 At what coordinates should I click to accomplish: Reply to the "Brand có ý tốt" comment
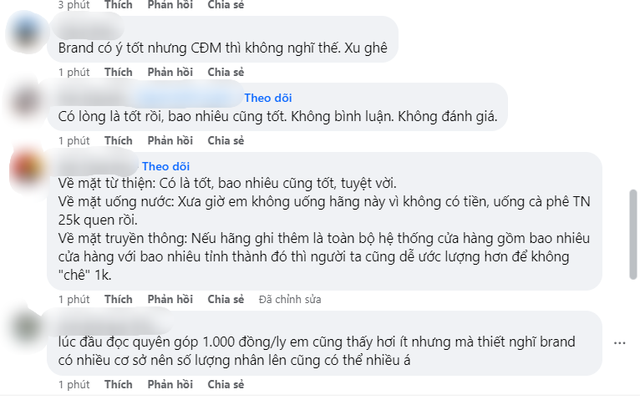click(170, 72)
